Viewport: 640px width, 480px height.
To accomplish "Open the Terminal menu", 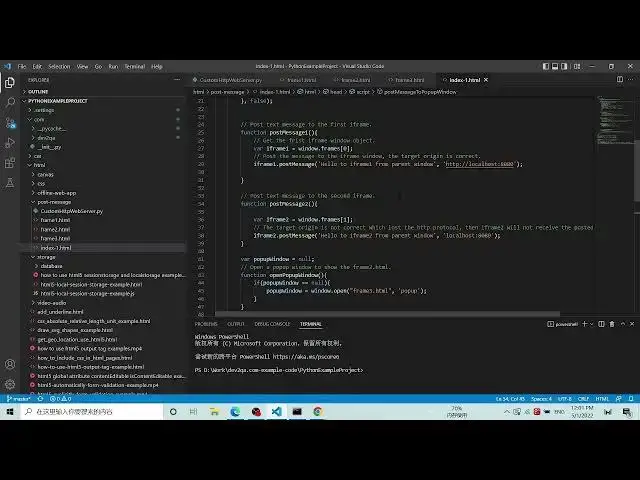I will pyautogui.click(x=134, y=66).
